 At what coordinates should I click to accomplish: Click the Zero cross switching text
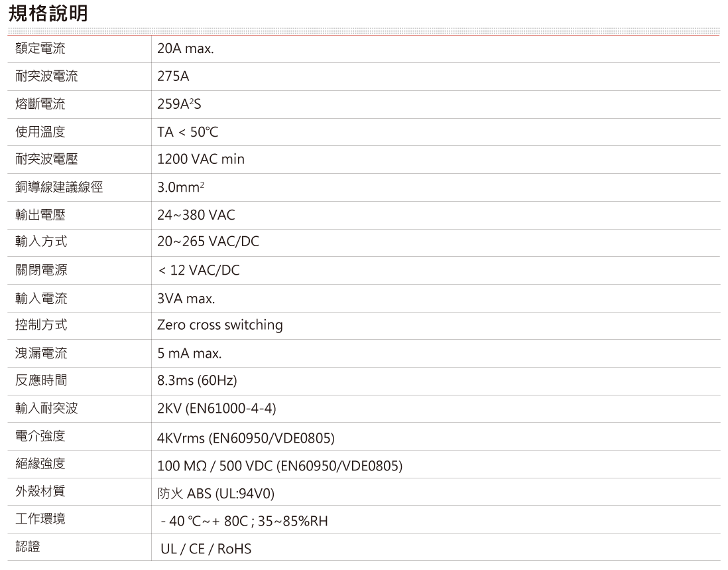pyautogui.click(x=220, y=325)
